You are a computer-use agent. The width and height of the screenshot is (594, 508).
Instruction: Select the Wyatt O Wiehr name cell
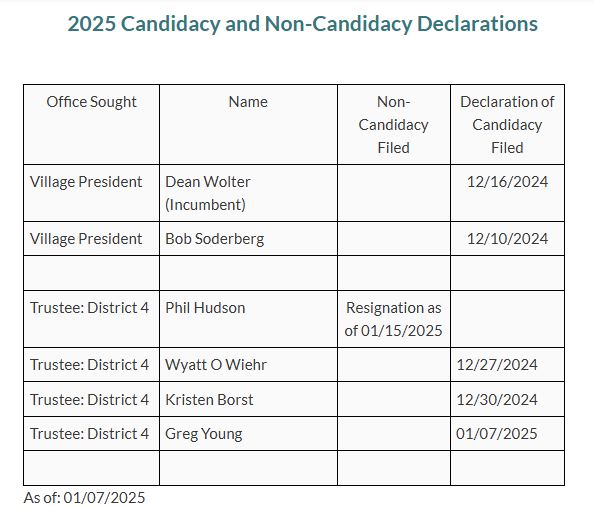click(x=249, y=365)
